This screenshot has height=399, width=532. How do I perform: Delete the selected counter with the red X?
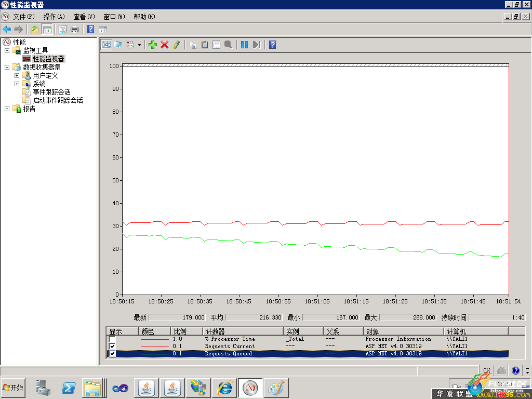click(x=165, y=45)
